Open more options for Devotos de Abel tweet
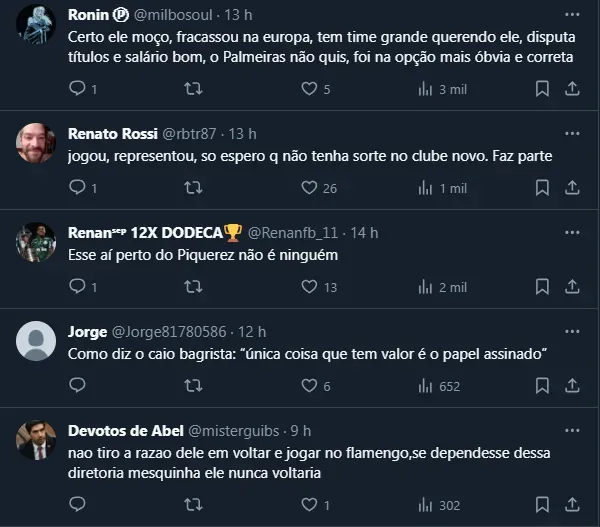Image resolution: width=600 pixels, height=527 pixels. coord(572,430)
